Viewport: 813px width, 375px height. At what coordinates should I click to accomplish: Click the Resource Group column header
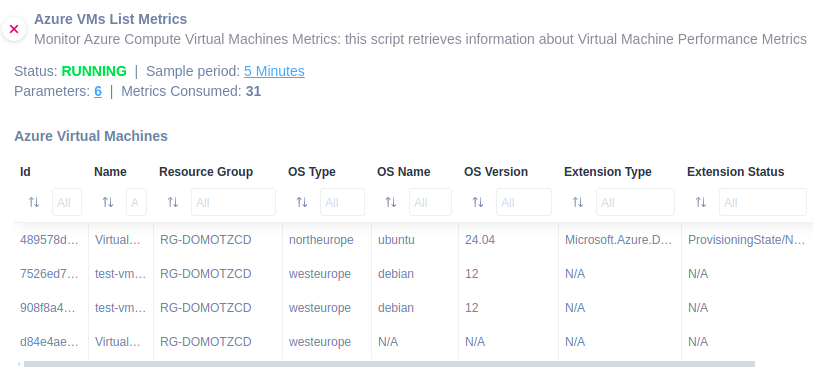[206, 172]
